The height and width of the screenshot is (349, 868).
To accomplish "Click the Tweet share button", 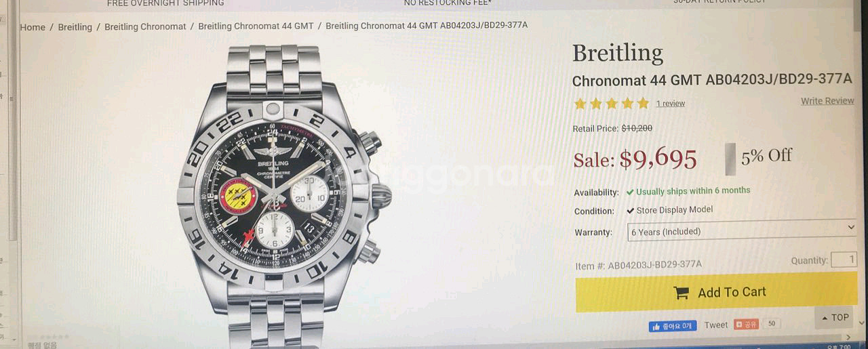I will point(716,325).
